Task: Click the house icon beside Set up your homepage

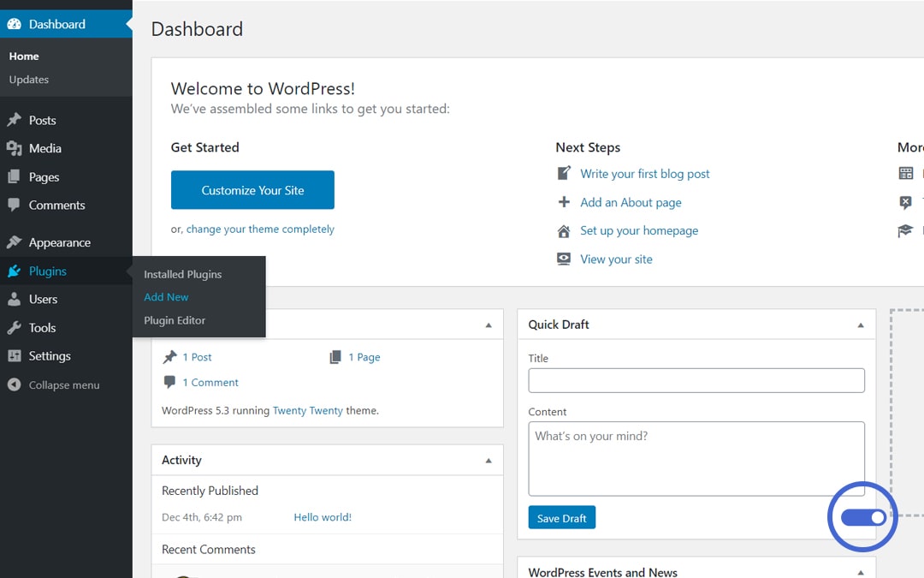Action: point(564,230)
